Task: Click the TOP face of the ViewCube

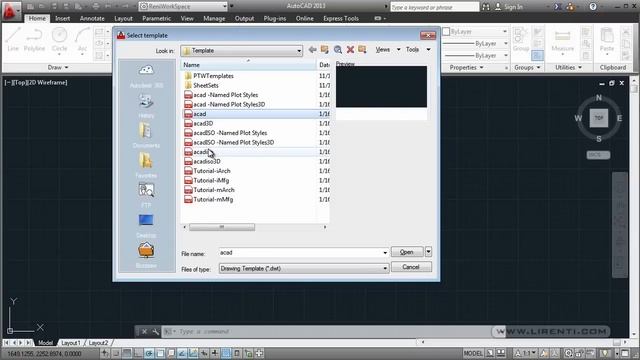Action: click(598, 118)
